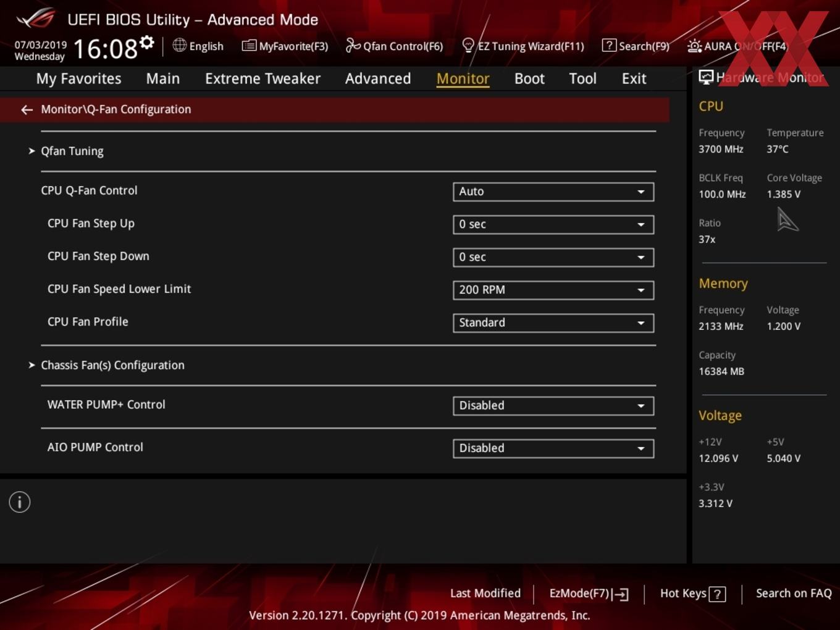Click the EzMode(F7) exit arrow icon
Screen dimensions: 840x630
point(621,594)
